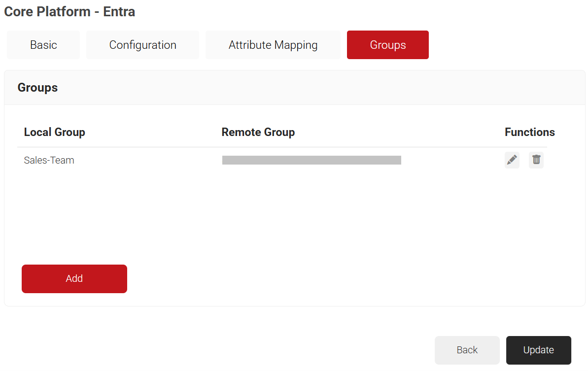Open the Configuration tab
This screenshot has width=588, height=372.
tap(142, 45)
